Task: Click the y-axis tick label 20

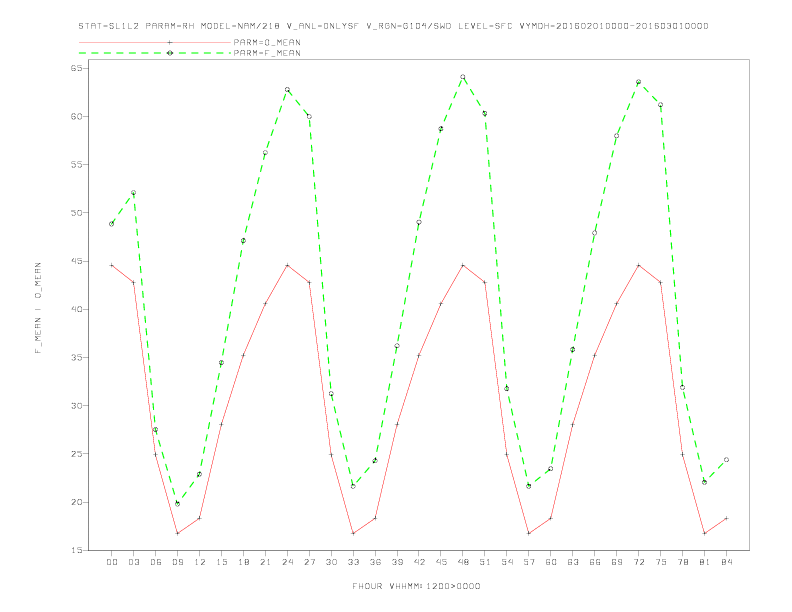Action: 76,502
